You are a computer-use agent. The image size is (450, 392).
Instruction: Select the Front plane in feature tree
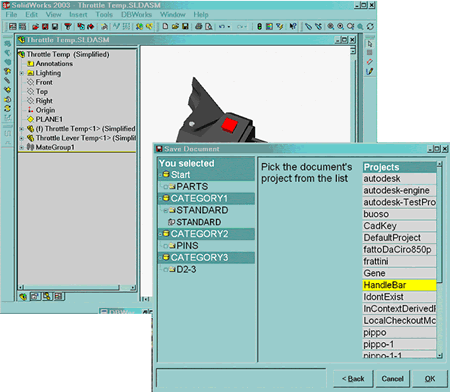coord(44,82)
